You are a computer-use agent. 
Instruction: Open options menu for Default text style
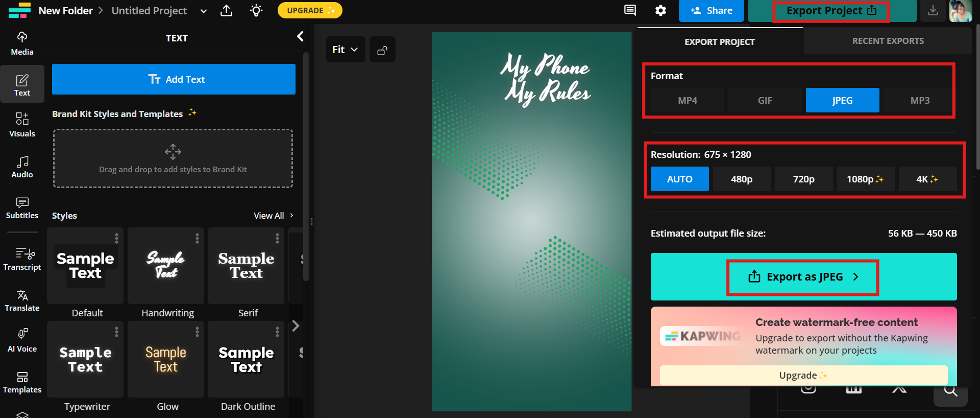coord(116,238)
